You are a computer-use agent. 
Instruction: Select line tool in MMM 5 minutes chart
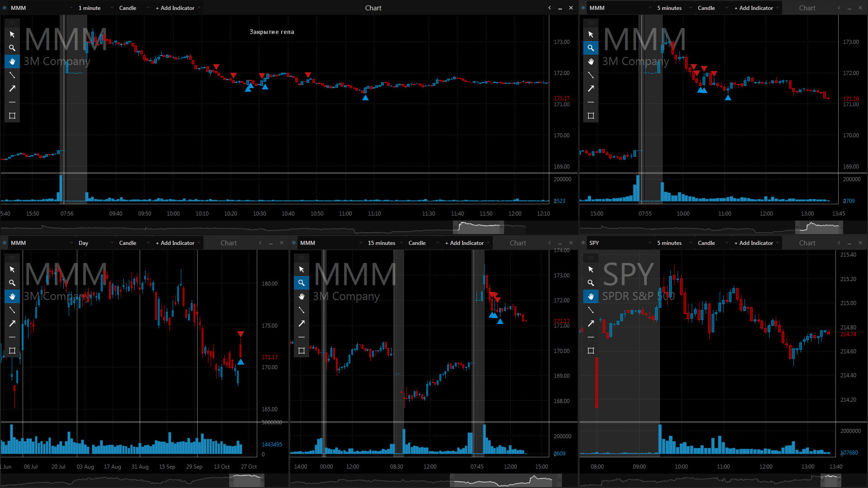591,75
